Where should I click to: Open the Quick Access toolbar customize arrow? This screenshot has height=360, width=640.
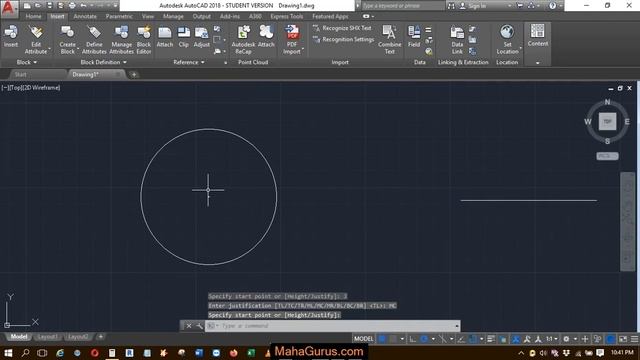coord(116,6)
